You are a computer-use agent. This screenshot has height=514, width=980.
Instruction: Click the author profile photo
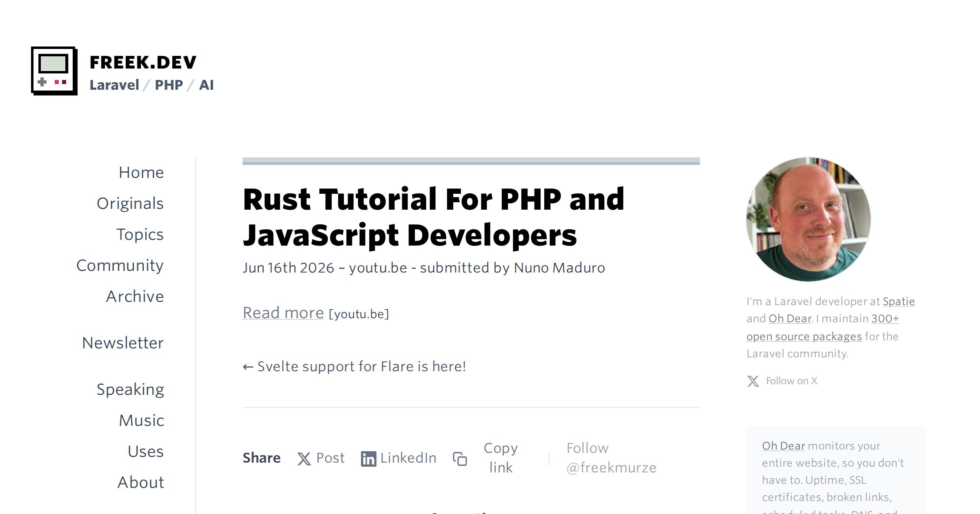point(808,219)
